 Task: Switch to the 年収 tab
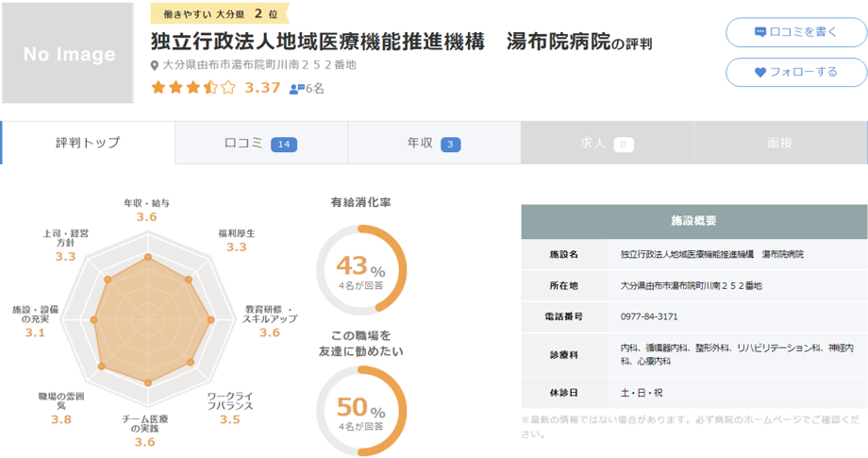point(434,143)
